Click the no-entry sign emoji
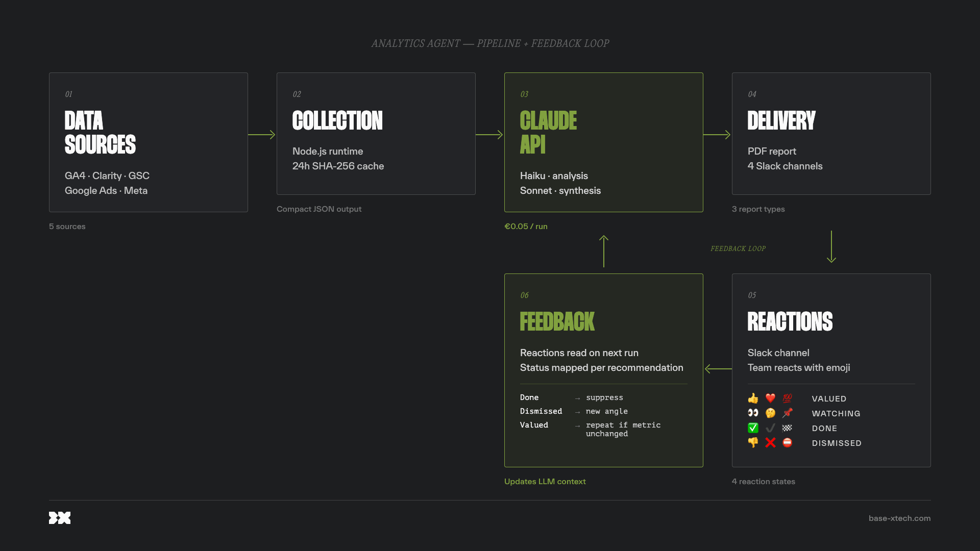This screenshot has width=980, height=551. pos(788,443)
